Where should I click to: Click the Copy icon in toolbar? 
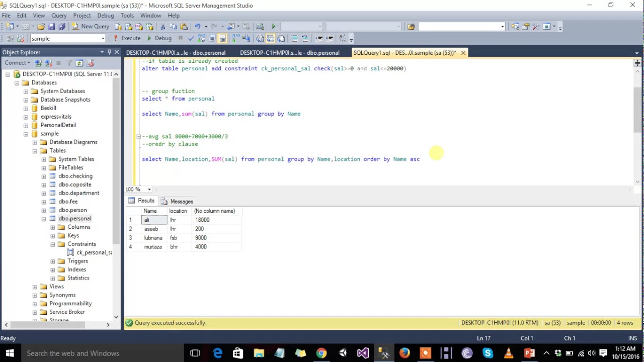[x=173, y=26]
